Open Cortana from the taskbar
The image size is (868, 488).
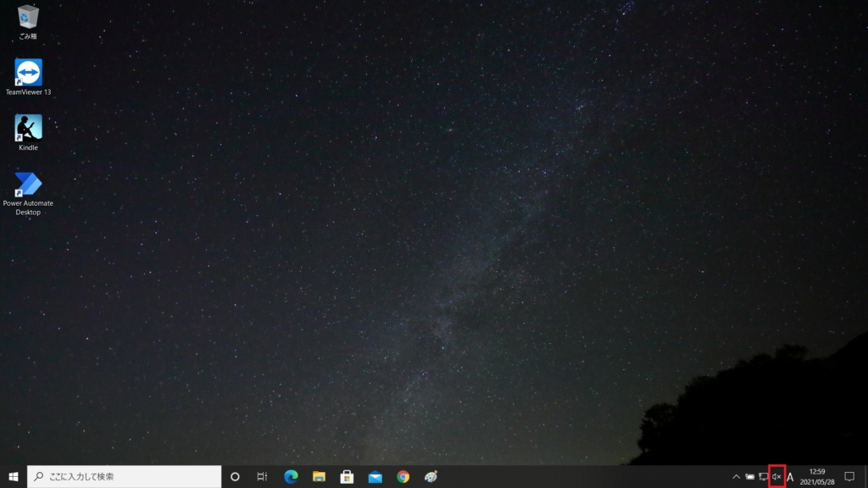(235, 476)
